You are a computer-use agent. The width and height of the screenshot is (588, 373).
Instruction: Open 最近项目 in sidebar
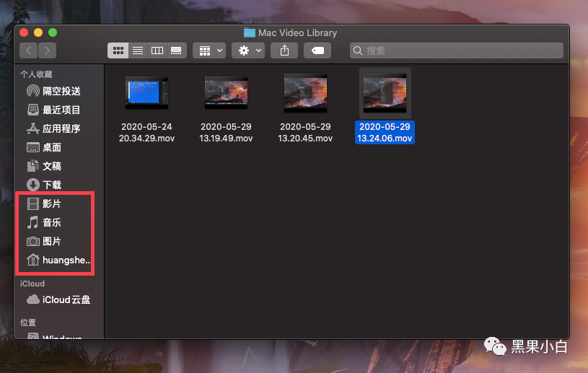click(61, 110)
